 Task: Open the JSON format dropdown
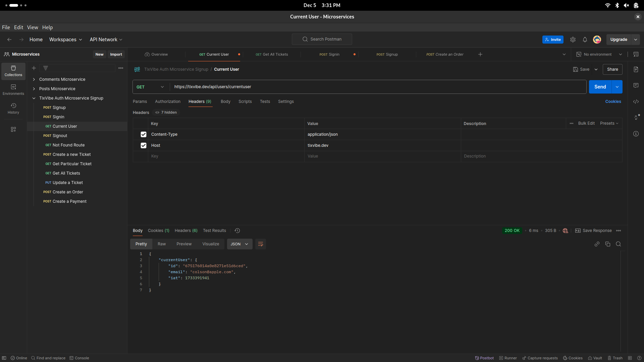tap(239, 244)
